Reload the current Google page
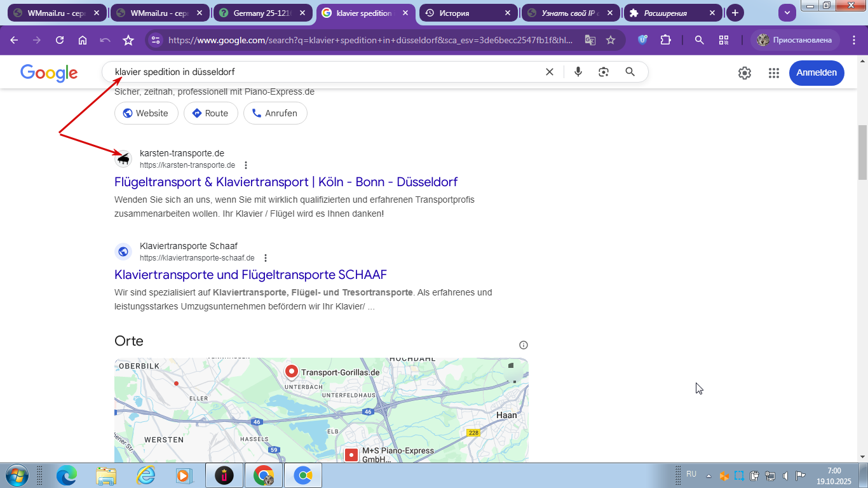The height and width of the screenshot is (488, 868). (60, 40)
